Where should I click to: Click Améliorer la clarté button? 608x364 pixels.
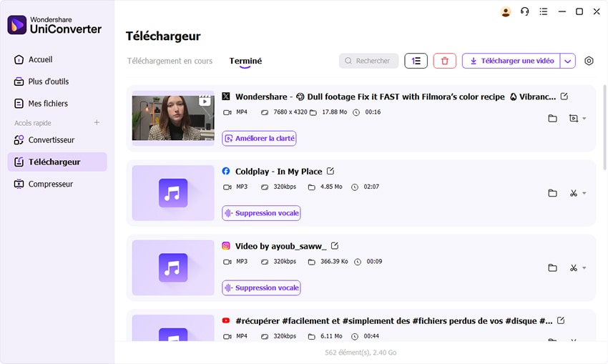(x=259, y=139)
